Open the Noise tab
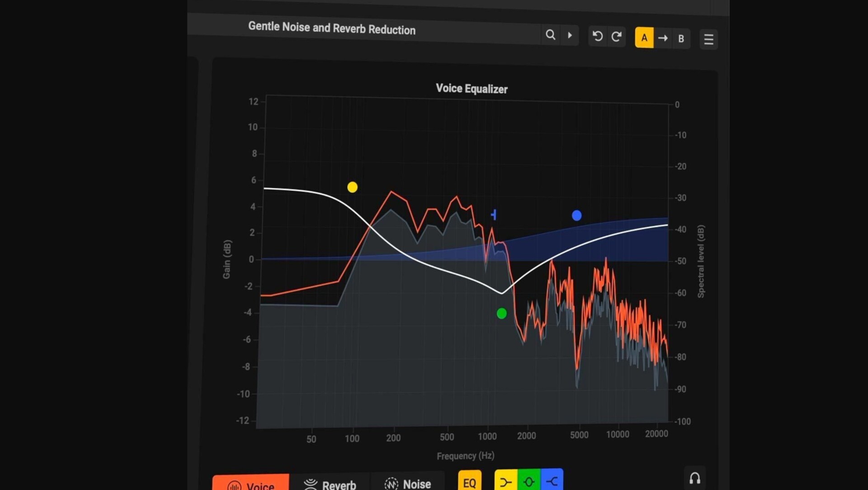 [407, 484]
